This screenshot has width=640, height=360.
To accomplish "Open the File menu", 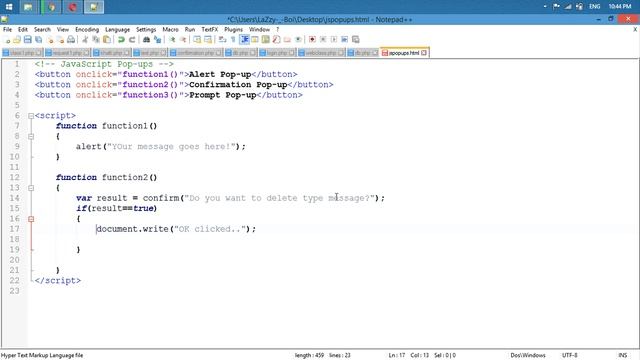I will point(7,29).
